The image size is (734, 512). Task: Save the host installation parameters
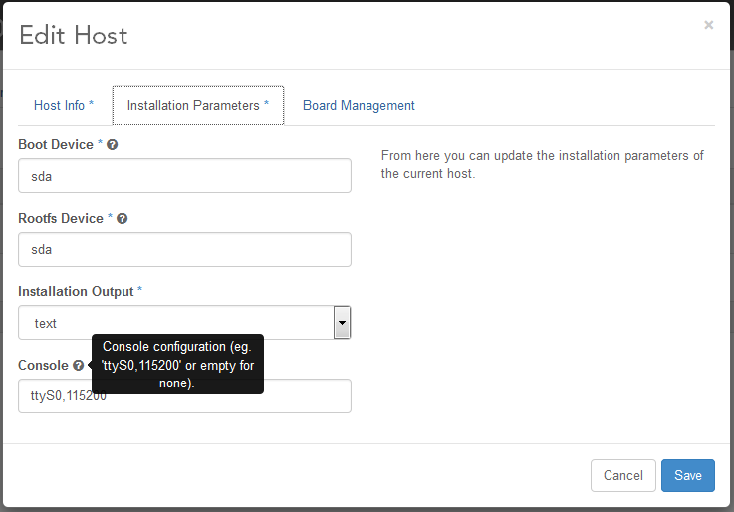click(687, 476)
